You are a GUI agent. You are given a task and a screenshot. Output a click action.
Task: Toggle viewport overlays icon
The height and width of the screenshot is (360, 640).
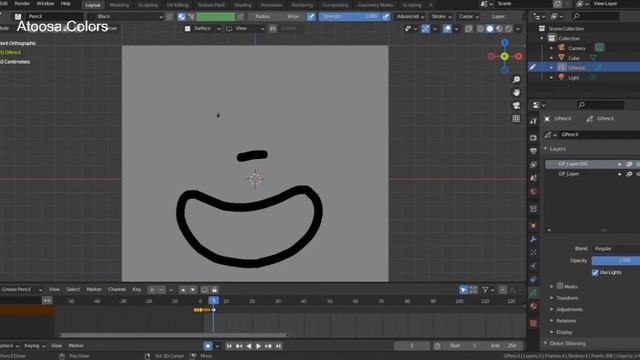(447, 29)
